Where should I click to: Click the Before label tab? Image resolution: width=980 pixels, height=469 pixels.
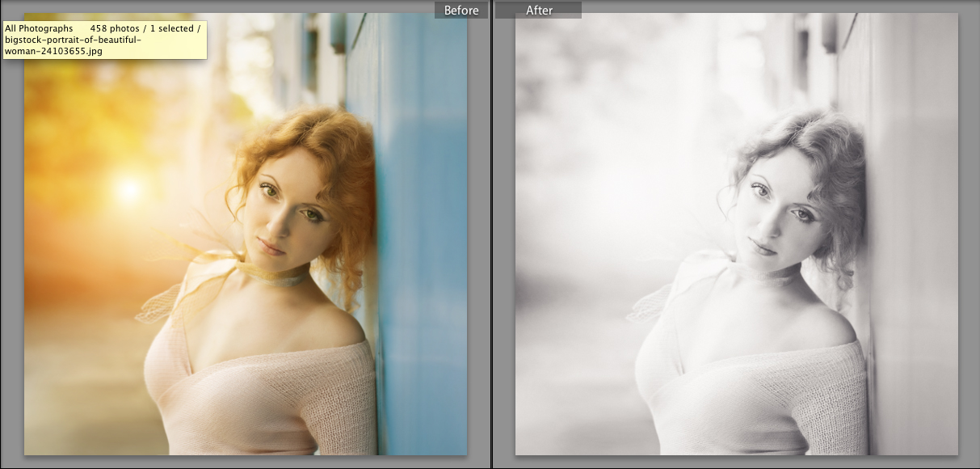(x=461, y=10)
